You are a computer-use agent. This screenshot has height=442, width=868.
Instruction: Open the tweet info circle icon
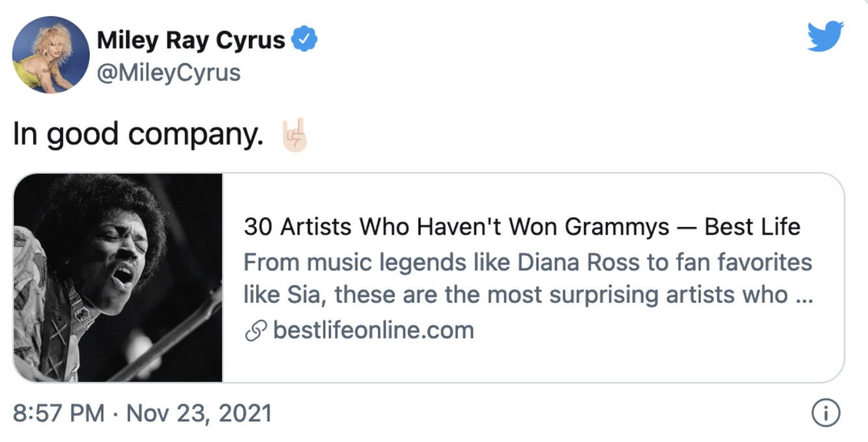pyautogui.click(x=826, y=413)
